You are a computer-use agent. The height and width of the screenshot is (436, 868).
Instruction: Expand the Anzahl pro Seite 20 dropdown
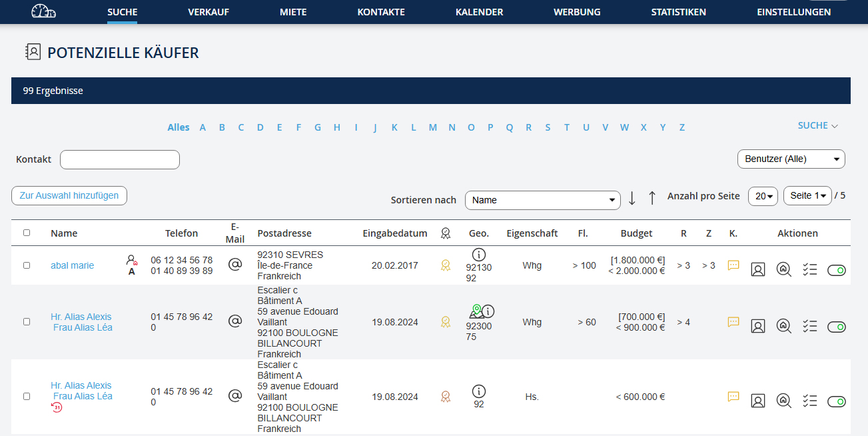(x=763, y=196)
